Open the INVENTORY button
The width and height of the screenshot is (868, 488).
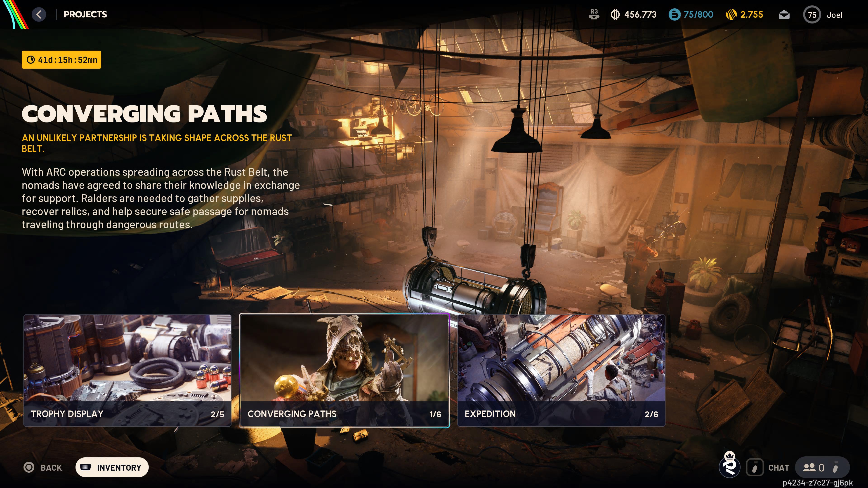click(112, 467)
